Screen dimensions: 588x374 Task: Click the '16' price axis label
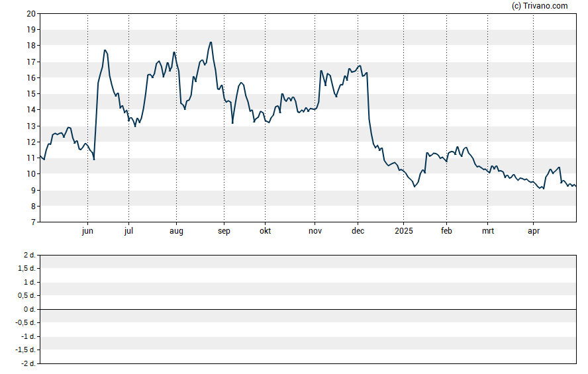pyautogui.click(x=31, y=78)
